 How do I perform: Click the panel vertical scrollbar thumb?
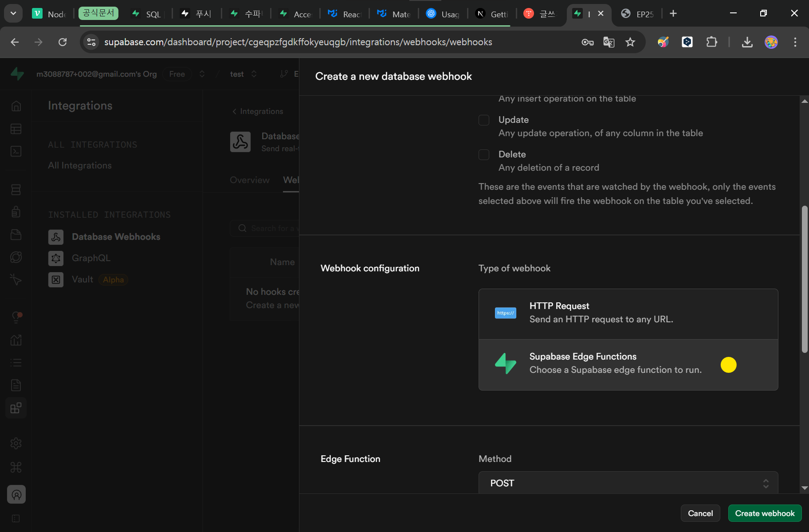click(x=805, y=279)
